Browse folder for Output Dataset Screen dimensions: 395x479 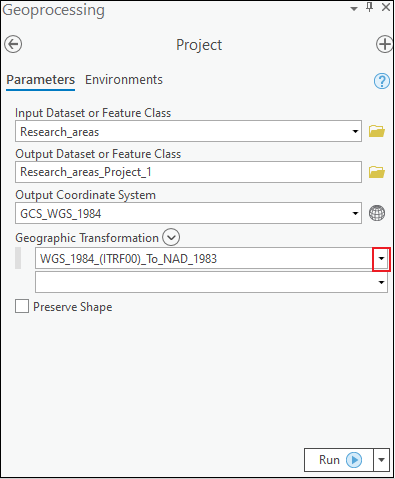pos(377,172)
